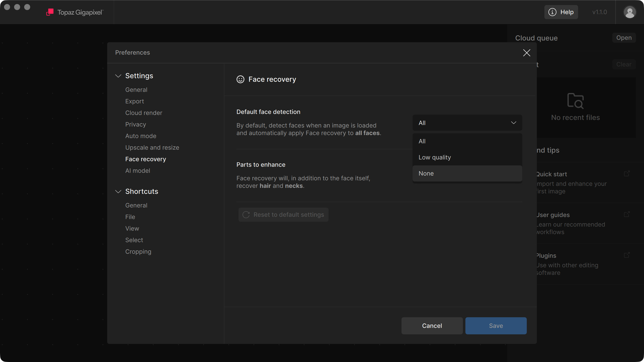Click the Face recovery smiley icon
The image size is (644, 362).
240,79
